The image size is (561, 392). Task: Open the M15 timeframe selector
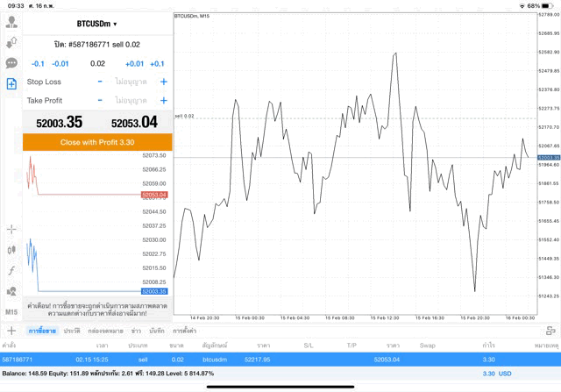click(11, 312)
